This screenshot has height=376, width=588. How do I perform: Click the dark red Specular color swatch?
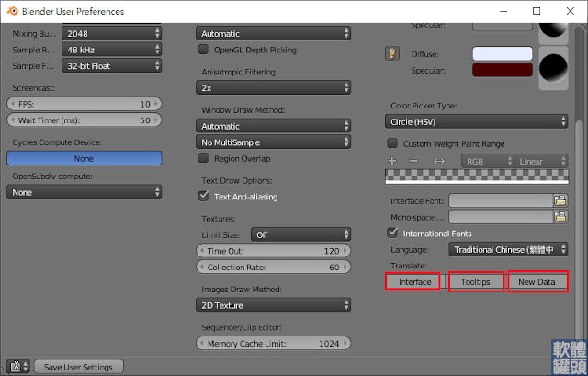503,70
